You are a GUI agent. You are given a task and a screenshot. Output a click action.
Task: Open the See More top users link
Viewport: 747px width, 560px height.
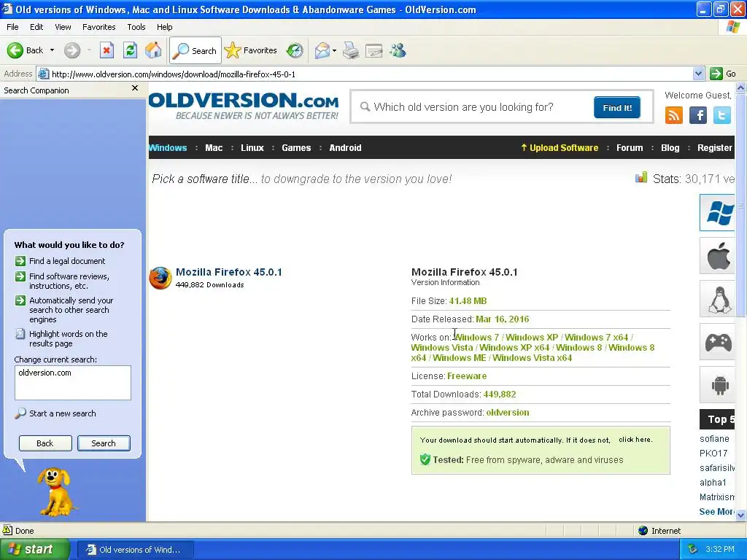[x=716, y=511]
